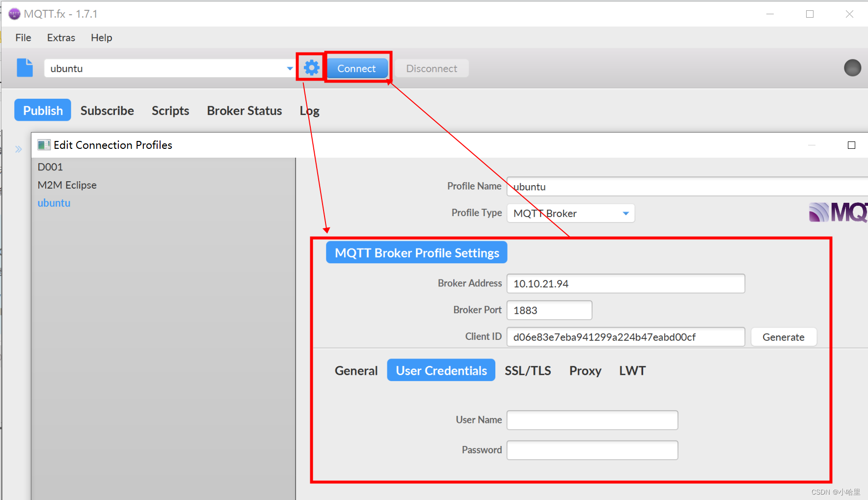
Task: Switch to the Subscribe tab
Action: (107, 111)
